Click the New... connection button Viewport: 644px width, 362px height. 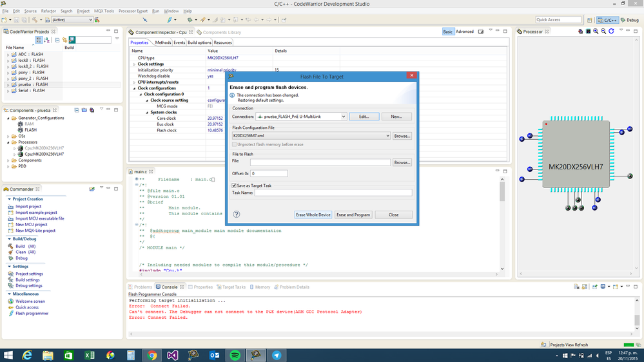tap(396, 117)
